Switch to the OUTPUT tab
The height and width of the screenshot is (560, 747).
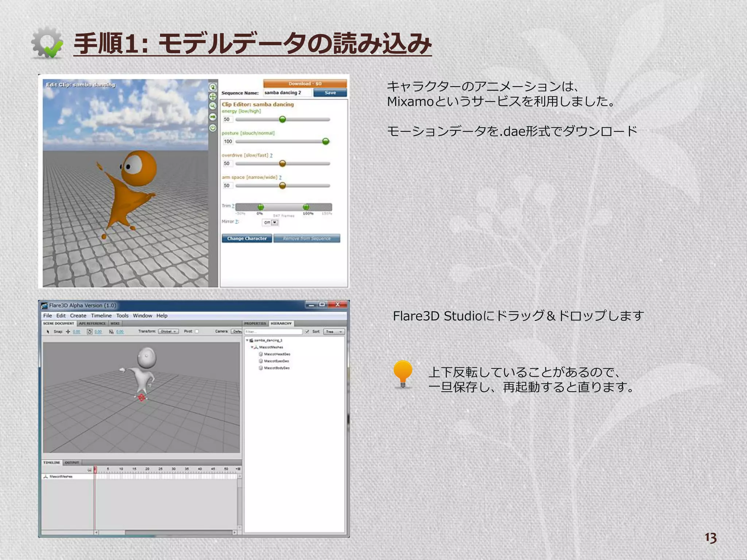coord(72,463)
